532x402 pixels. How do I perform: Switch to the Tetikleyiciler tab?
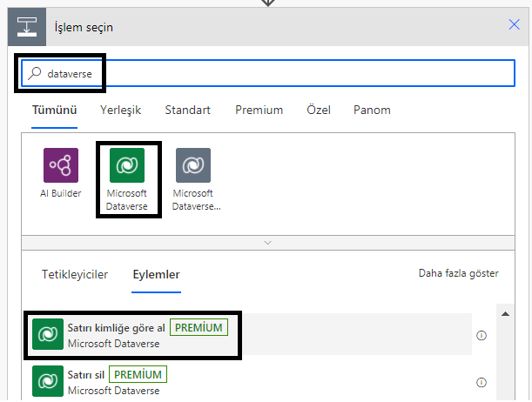point(75,274)
